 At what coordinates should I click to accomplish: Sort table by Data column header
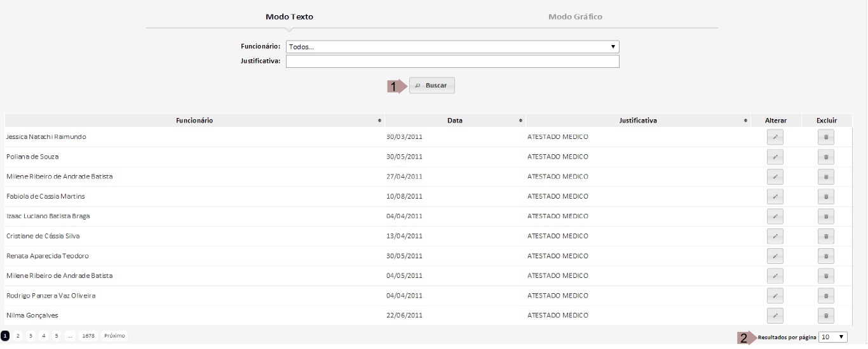455,120
